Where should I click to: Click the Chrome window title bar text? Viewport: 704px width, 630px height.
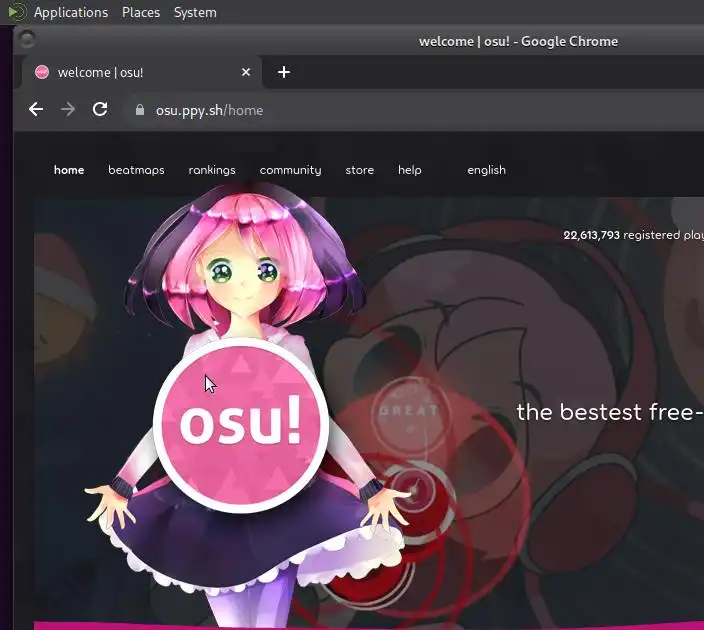(519, 41)
